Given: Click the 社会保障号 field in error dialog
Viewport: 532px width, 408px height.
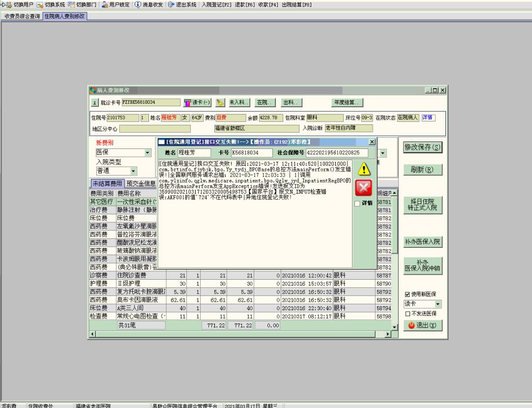Looking at the screenshot, I should 337,152.
